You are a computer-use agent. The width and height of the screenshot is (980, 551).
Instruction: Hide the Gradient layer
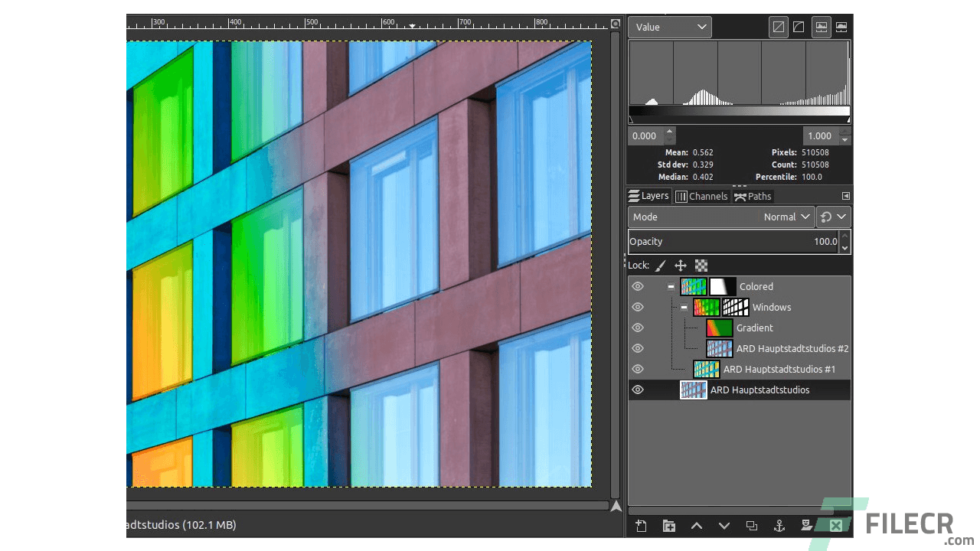pyautogui.click(x=637, y=328)
